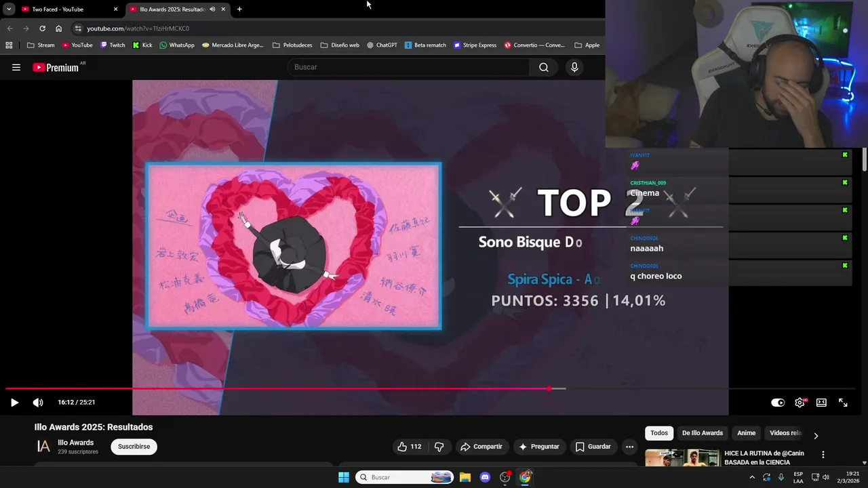Open the Kick bookmark

[x=142, y=45]
